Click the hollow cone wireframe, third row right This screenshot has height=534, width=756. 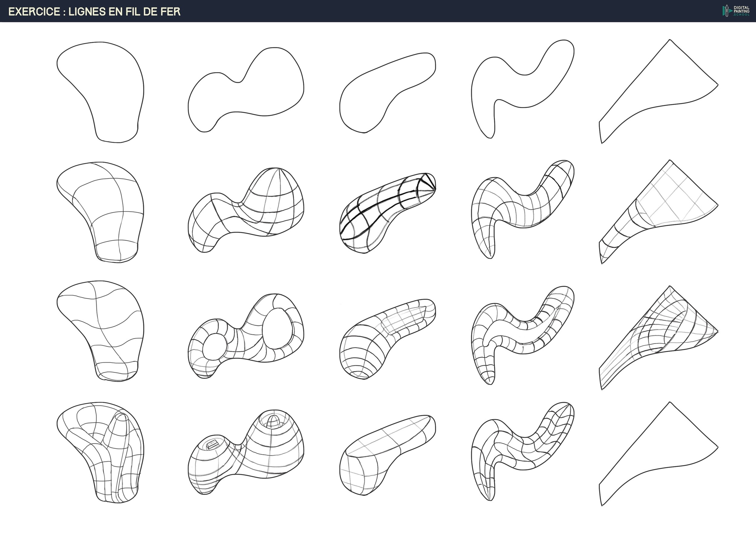coord(659,338)
